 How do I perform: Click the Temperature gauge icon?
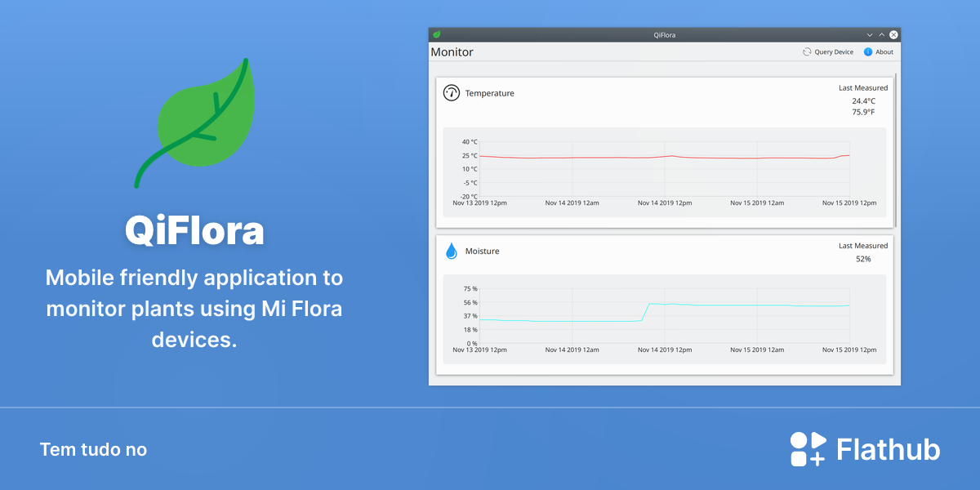point(452,92)
